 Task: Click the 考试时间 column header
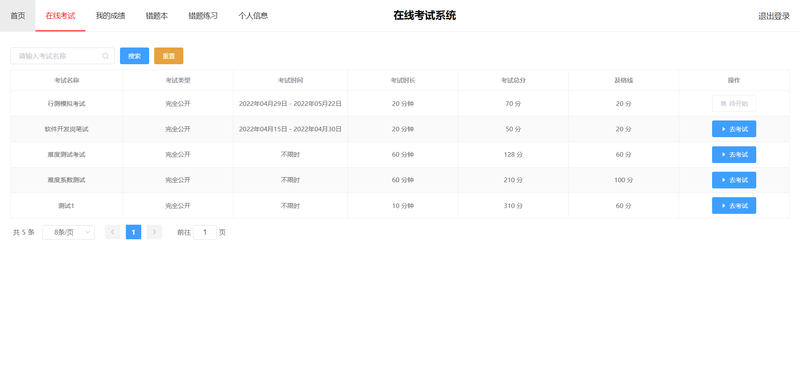[x=290, y=81]
